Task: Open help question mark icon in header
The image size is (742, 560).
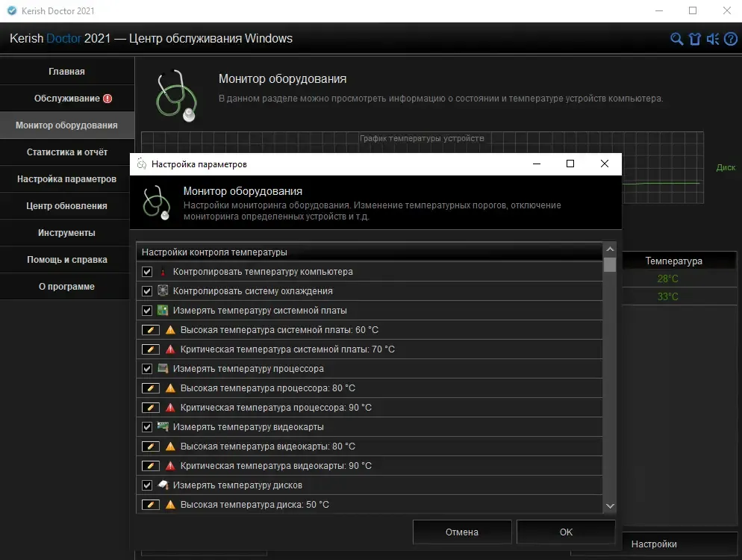Action: point(731,39)
